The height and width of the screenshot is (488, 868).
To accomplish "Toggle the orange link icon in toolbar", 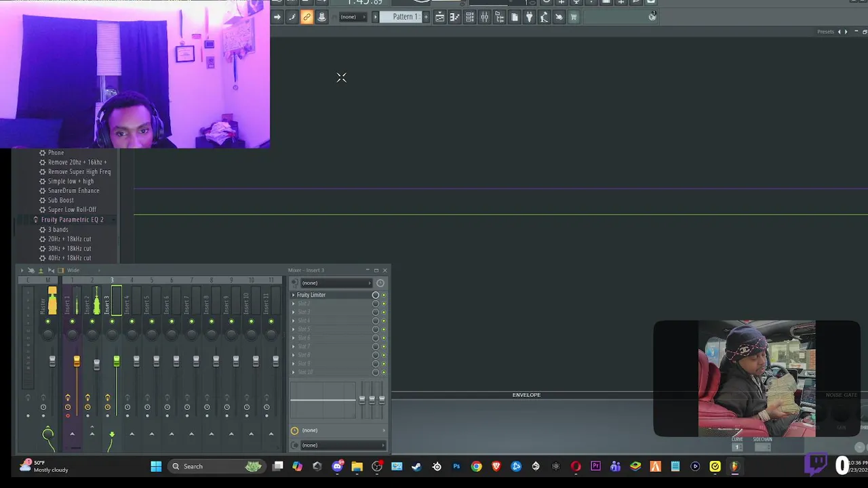I will tap(307, 17).
